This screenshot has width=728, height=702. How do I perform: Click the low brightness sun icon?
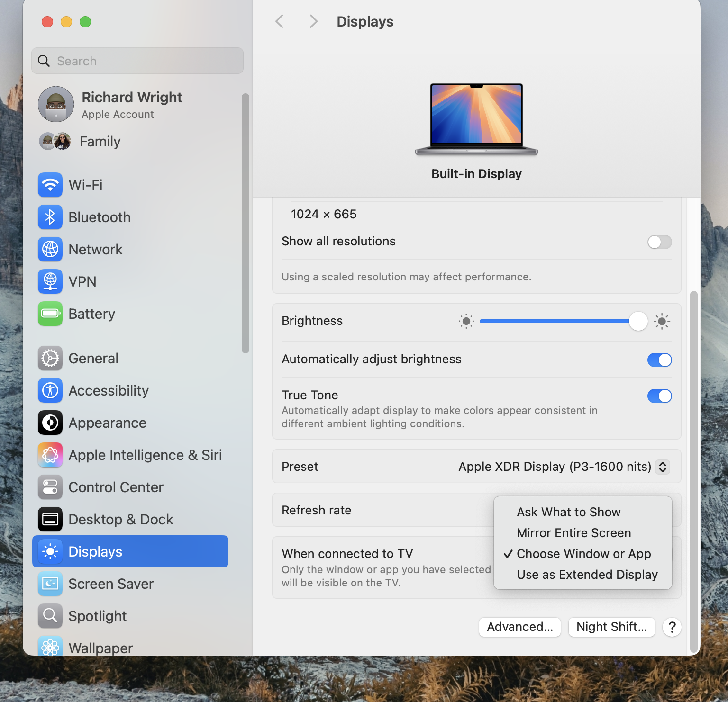(x=466, y=321)
